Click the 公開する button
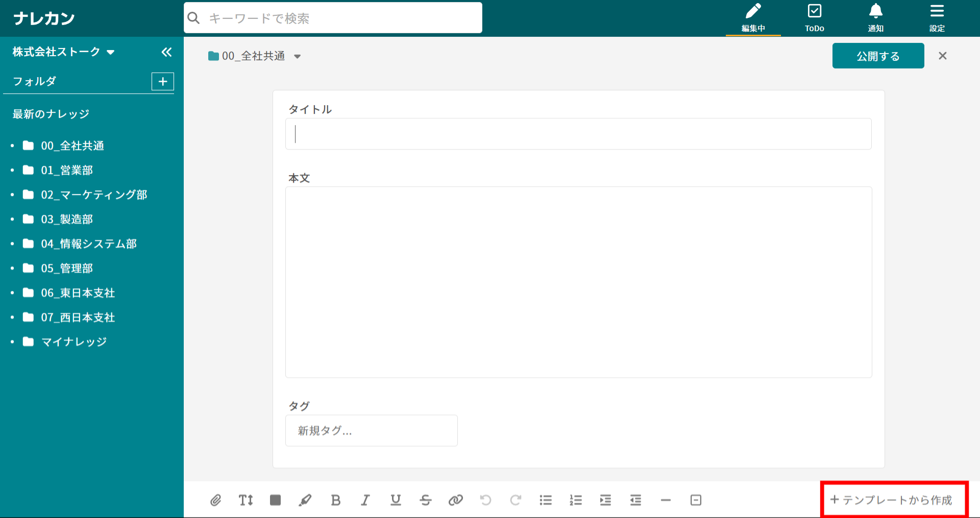 click(878, 56)
